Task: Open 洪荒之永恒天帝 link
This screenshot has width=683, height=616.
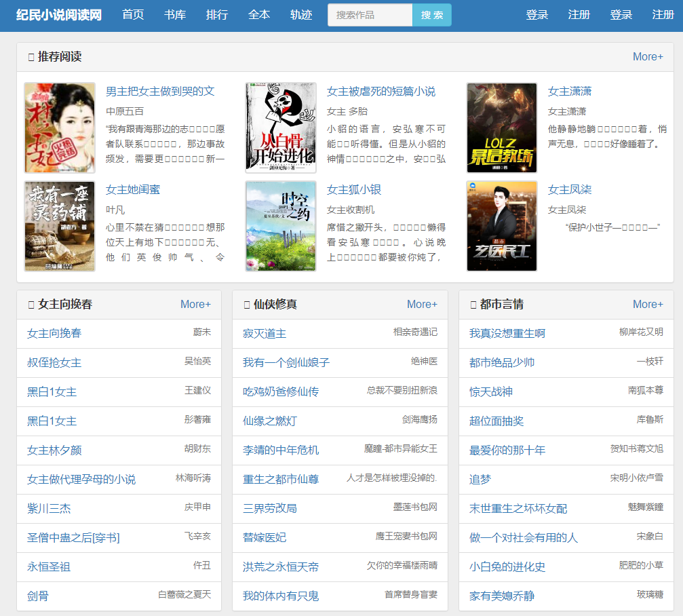Action: (x=281, y=566)
